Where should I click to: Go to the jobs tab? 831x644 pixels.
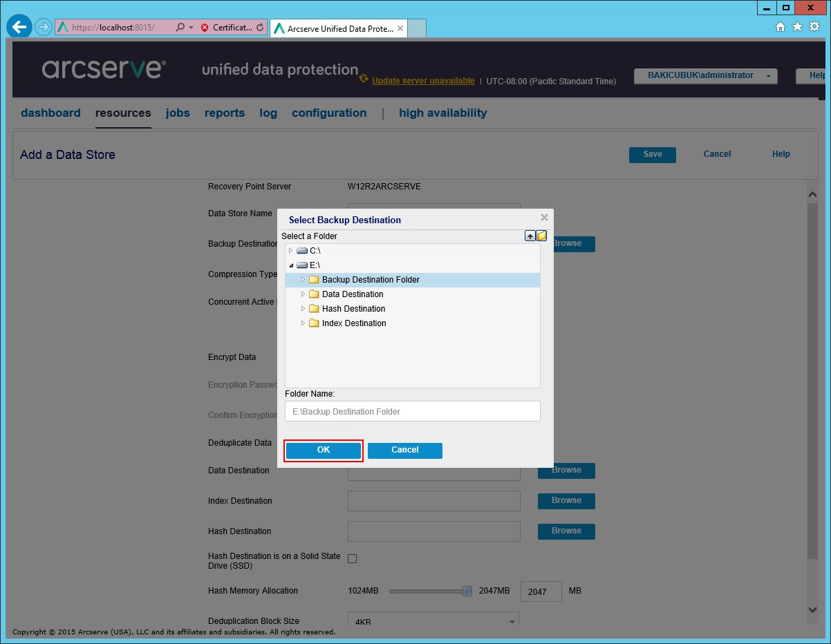(178, 113)
